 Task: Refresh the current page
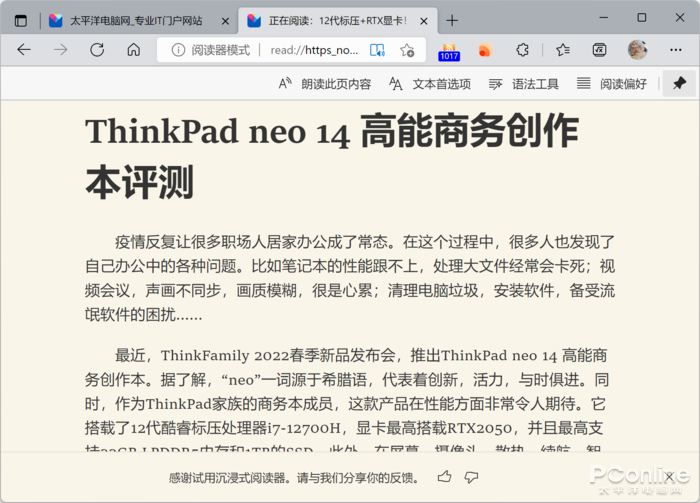[97, 50]
